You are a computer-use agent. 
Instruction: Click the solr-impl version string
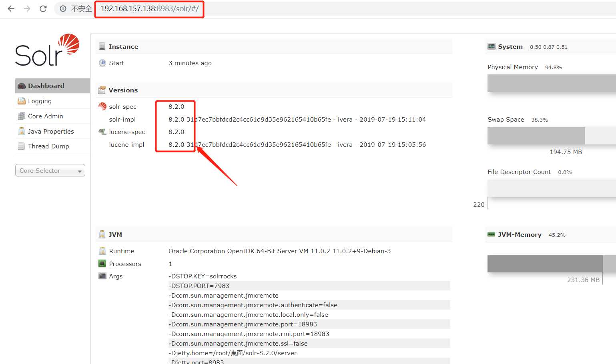tap(297, 119)
